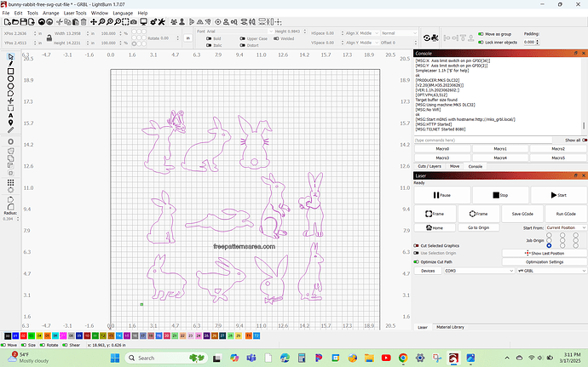Open camera capture from the toolbar
The image size is (588, 367).
pyautogui.click(x=134, y=22)
